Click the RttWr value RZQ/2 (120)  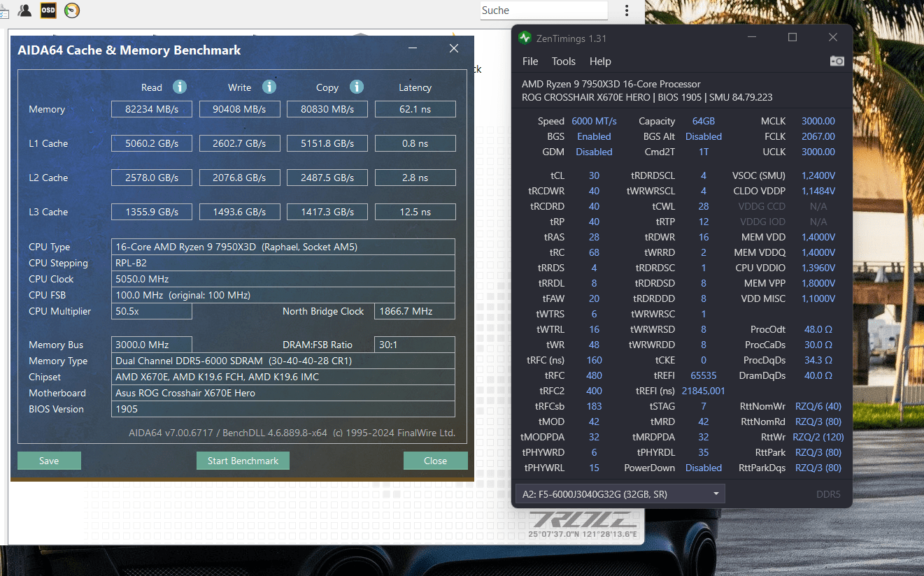[818, 437]
